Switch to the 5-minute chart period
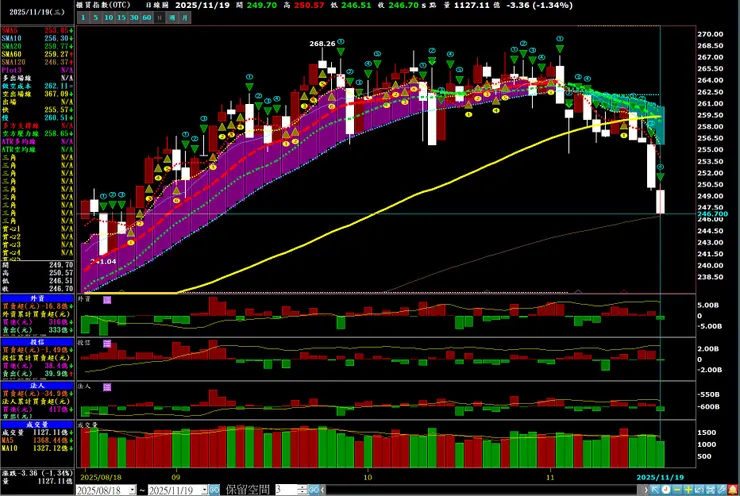740x496 pixels. 95,17
